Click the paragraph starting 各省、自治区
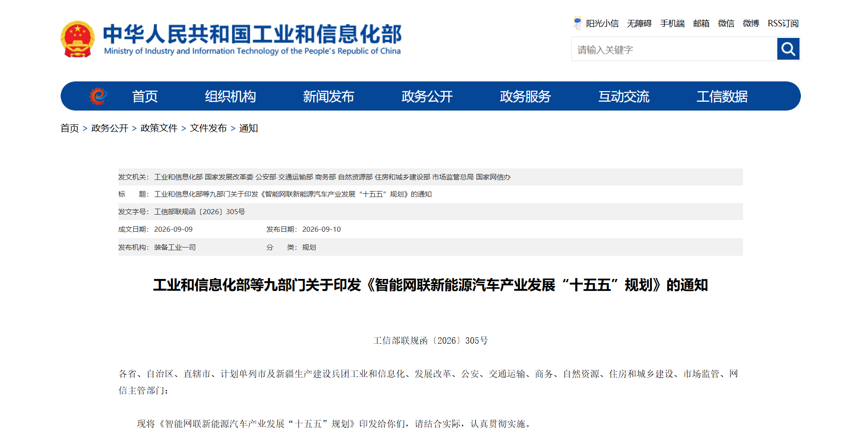The height and width of the screenshot is (445, 868). click(x=428, y=382)
